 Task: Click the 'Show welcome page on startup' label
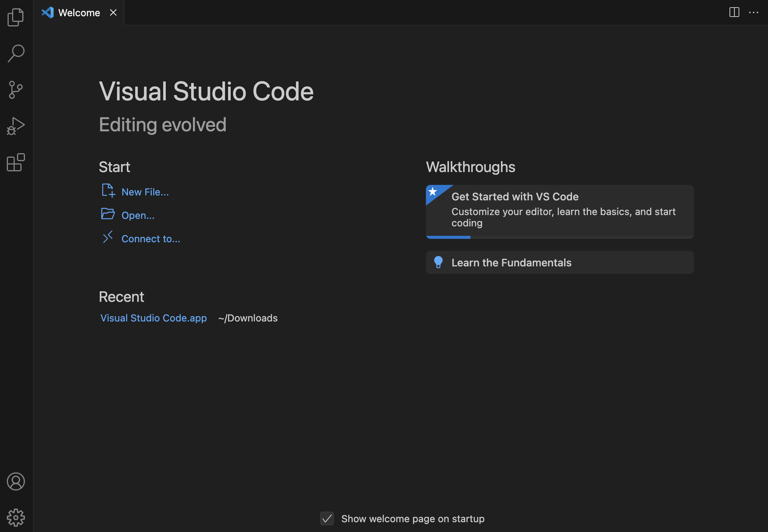click(x=413, y=519)
